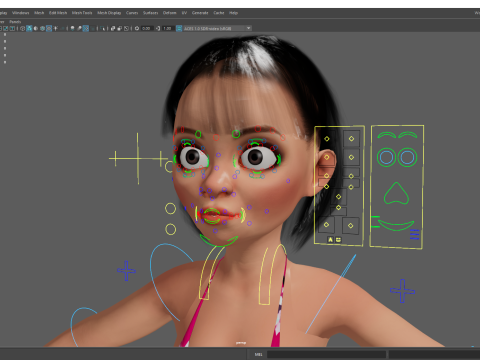Click the MEL script type label
Screen dimensions: 480x360
(258, 354)
